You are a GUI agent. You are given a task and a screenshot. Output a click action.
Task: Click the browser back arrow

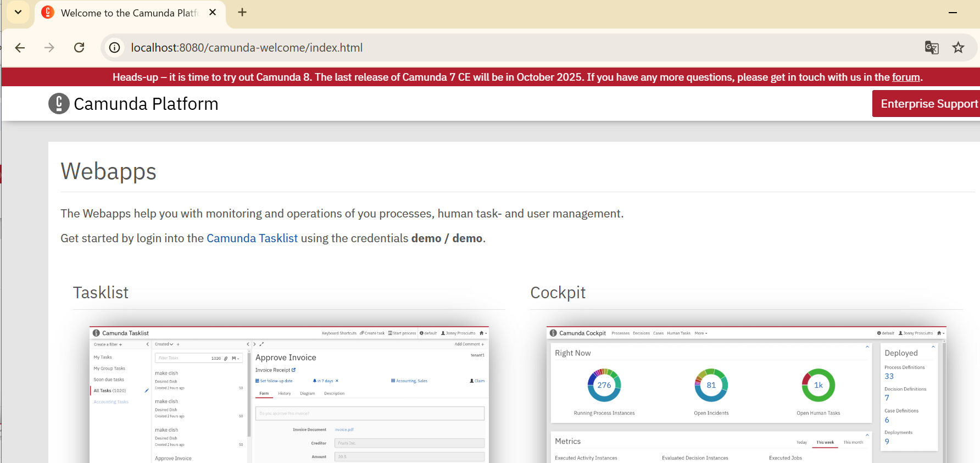(20, 48)
